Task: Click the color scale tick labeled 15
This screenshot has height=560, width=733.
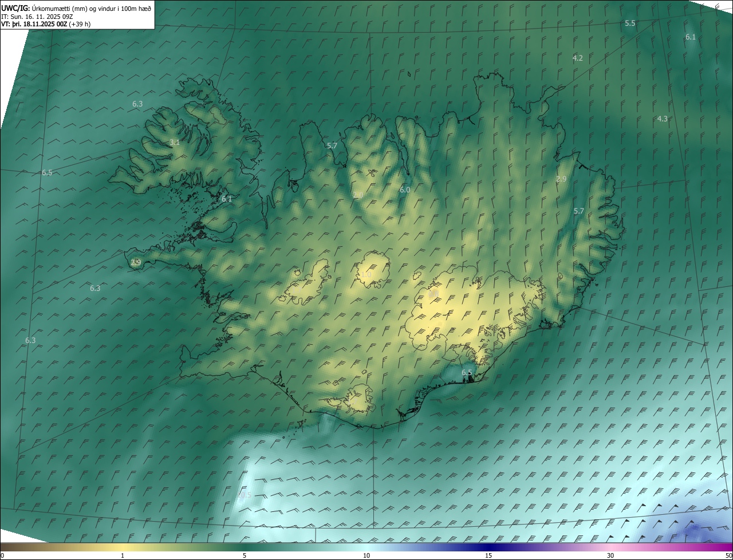Action: tap(488, 556)
